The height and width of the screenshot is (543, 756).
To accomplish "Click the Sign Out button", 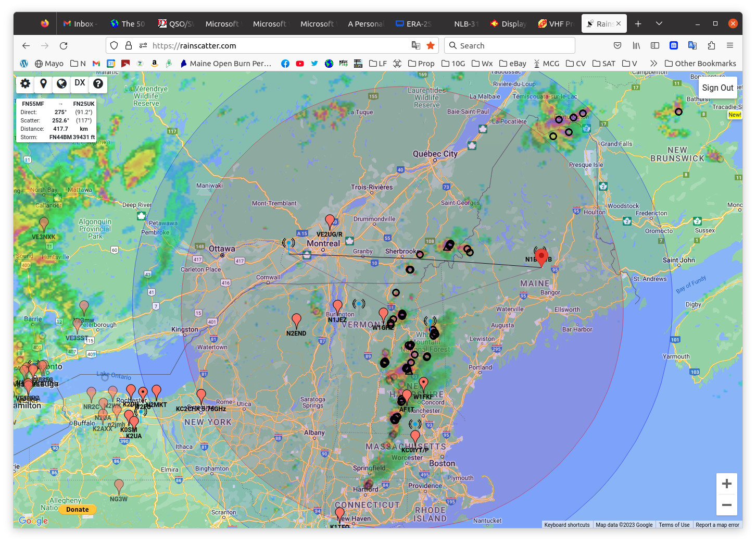I will (717, 88).
